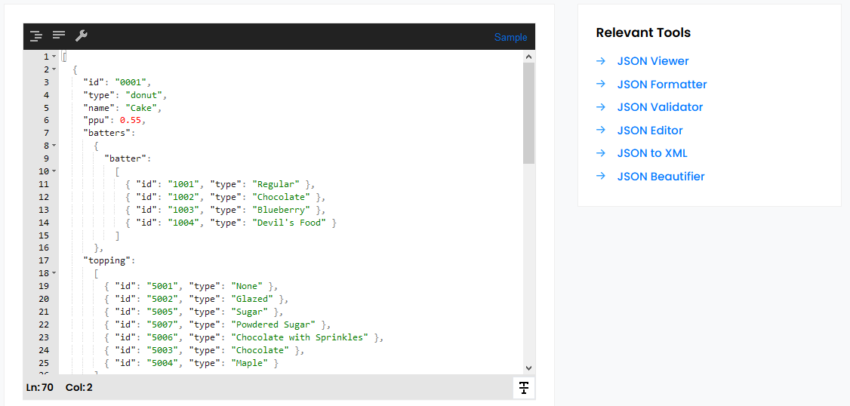Click the editor scrollbar down arrow
The image size is (850, 406).
(529, 367)
